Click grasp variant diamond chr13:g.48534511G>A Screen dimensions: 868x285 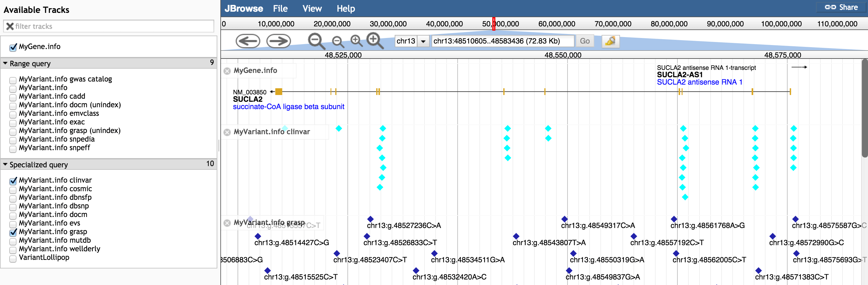coord(434,253)
